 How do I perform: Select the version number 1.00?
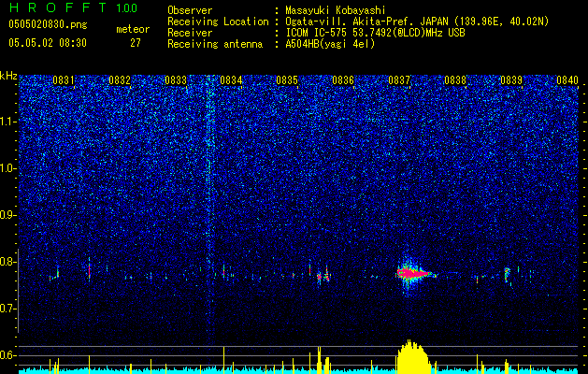coord(127,7)
